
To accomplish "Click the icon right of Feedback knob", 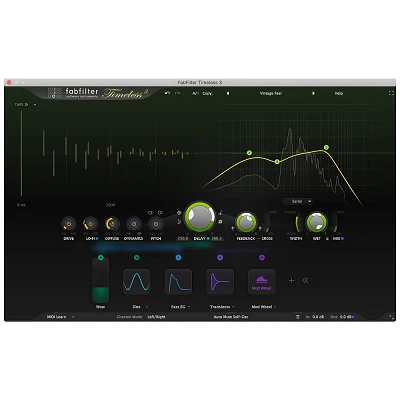I will 260,228.
